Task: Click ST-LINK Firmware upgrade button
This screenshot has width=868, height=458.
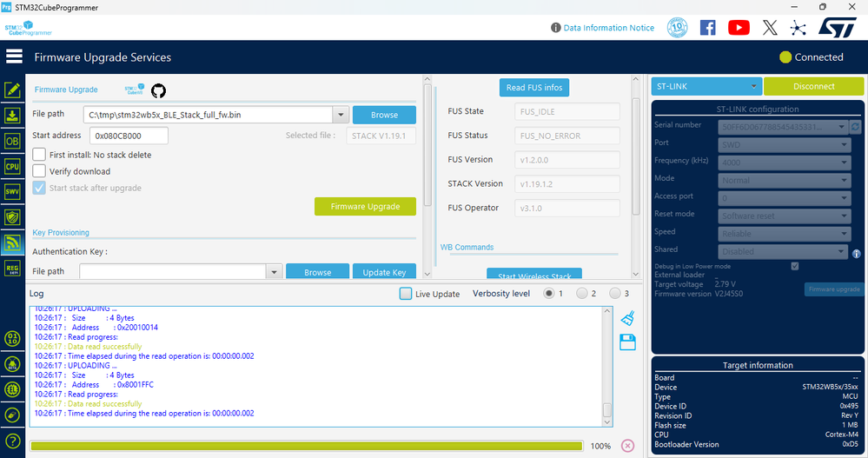Action: click(833, 289)
